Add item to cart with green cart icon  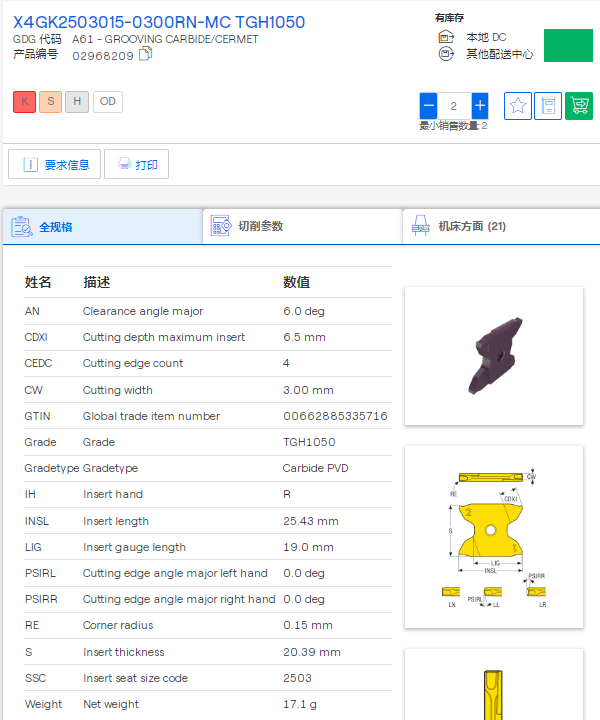tap(579, 106)
